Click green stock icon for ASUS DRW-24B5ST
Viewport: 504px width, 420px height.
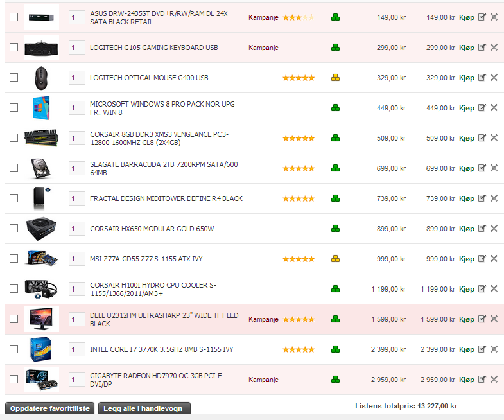point(335,17)
